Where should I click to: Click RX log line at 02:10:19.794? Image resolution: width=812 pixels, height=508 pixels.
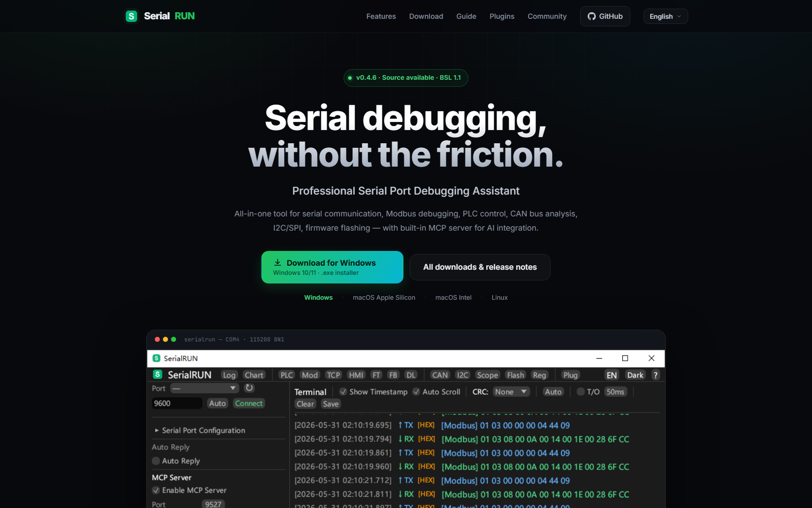462,439
